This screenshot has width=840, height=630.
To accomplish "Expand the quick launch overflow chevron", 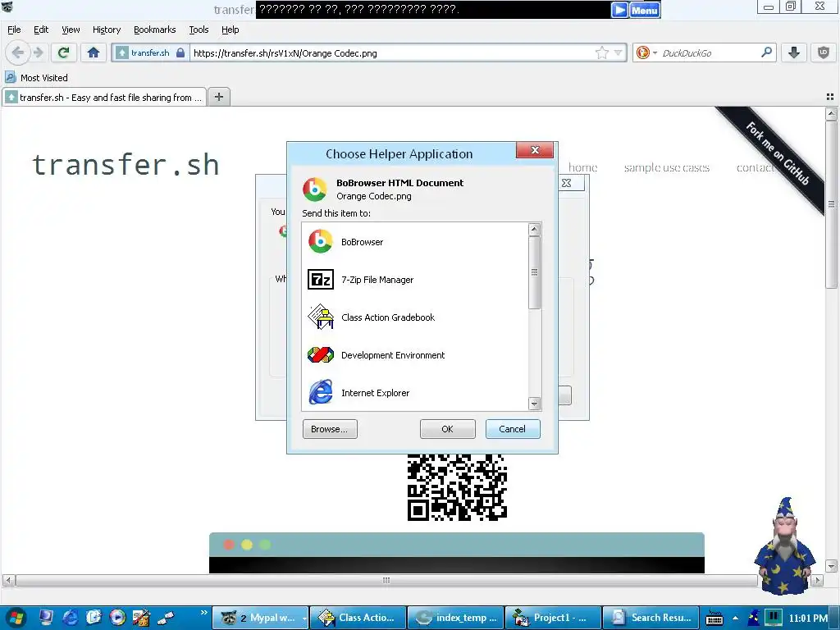I will point(203,612).
